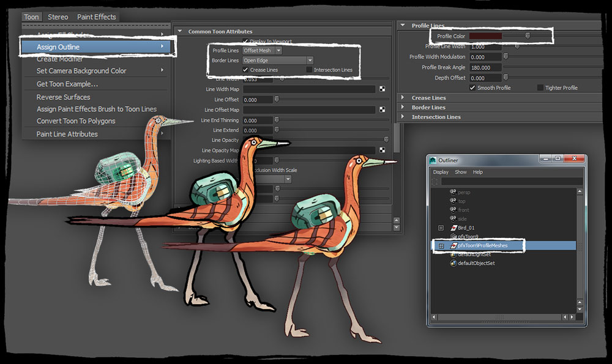This screenshot has height=364, width=612.
Task: Click the Line Width Map text field
Action: (308, 89)
